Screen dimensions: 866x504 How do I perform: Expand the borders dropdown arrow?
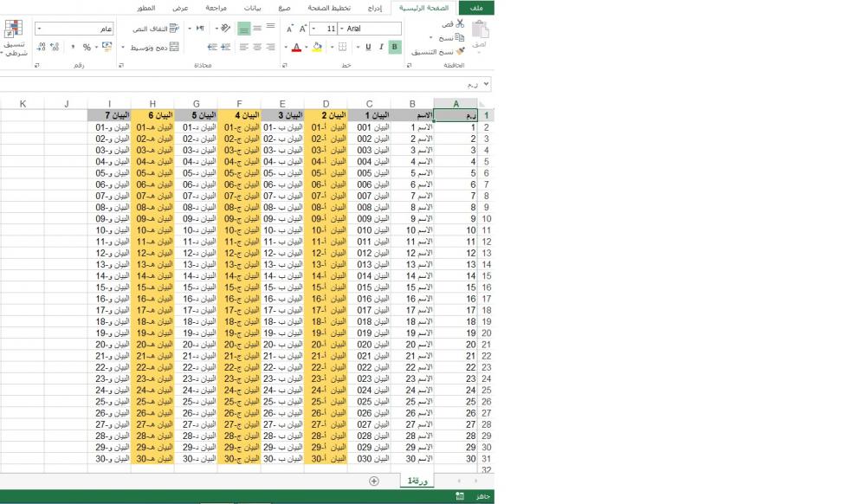point(332,47)
